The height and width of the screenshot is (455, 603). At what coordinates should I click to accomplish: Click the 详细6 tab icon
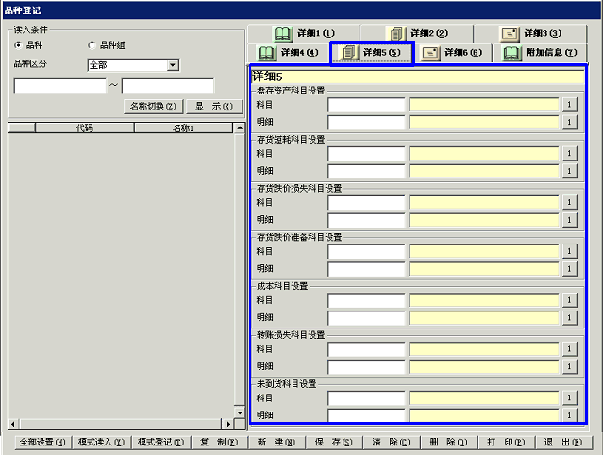[x=430, y=53]
